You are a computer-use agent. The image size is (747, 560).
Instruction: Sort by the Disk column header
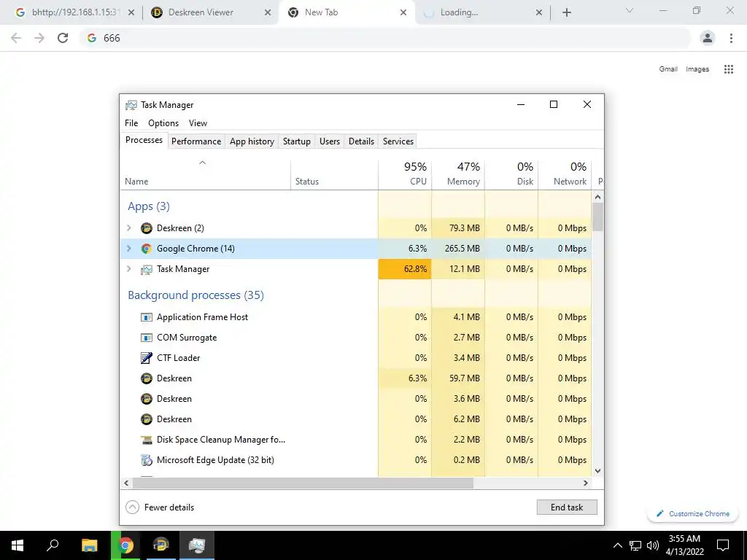tap(511, 175)
